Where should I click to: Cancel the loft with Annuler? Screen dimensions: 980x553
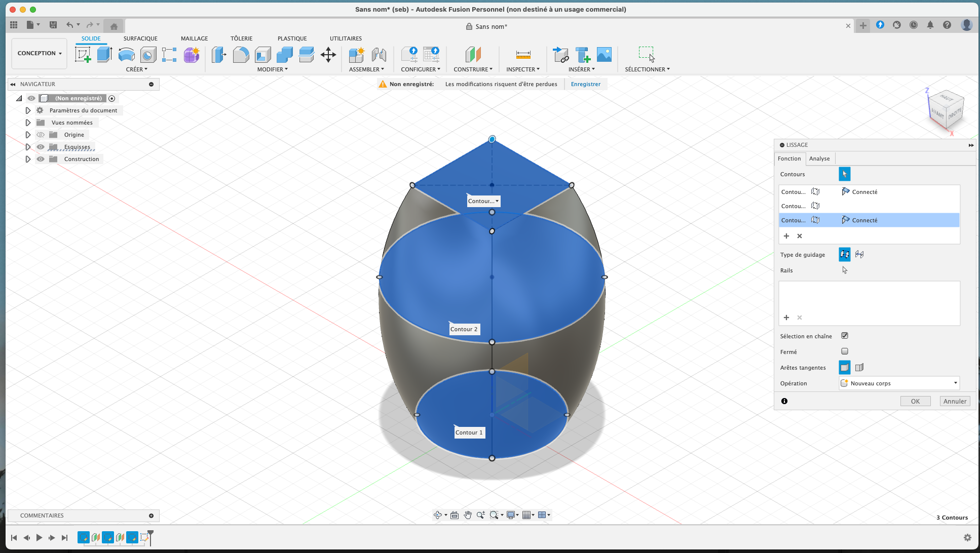tap(955, 401)
